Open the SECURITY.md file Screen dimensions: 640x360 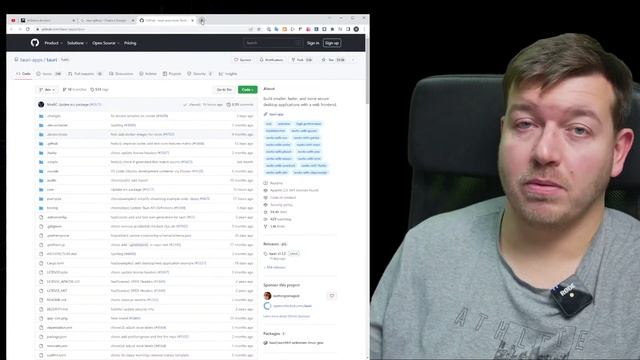[x=58, y=309]
